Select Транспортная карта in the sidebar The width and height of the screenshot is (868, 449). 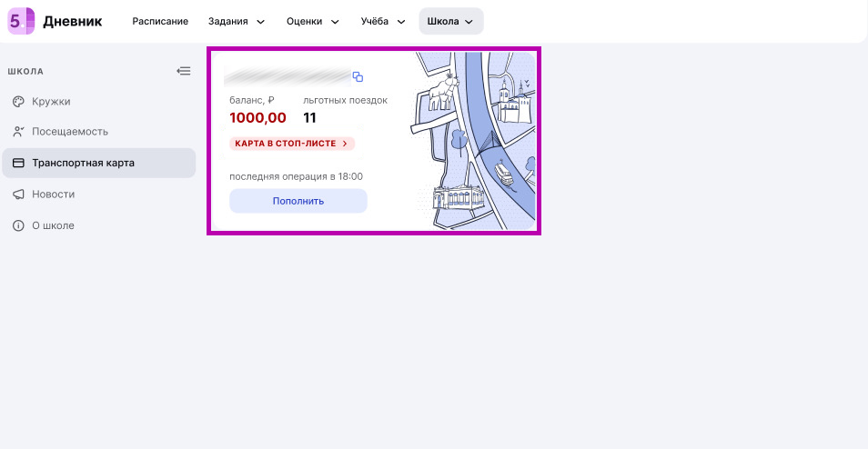pyautogui.click(x=98, y=163)
